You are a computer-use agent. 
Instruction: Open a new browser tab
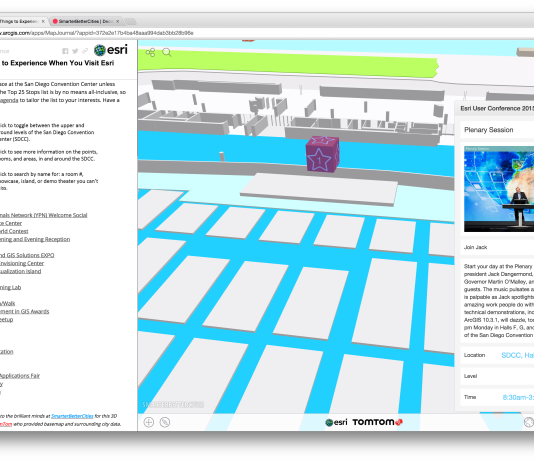130,21
